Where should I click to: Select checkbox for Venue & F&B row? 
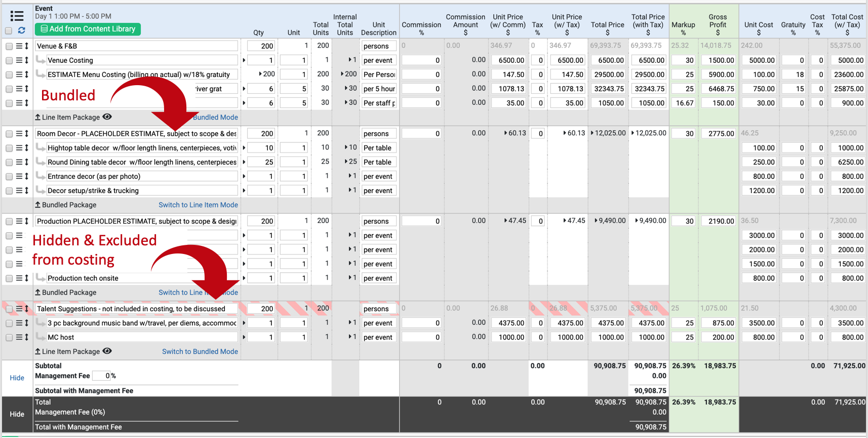[x=9, y=46]
